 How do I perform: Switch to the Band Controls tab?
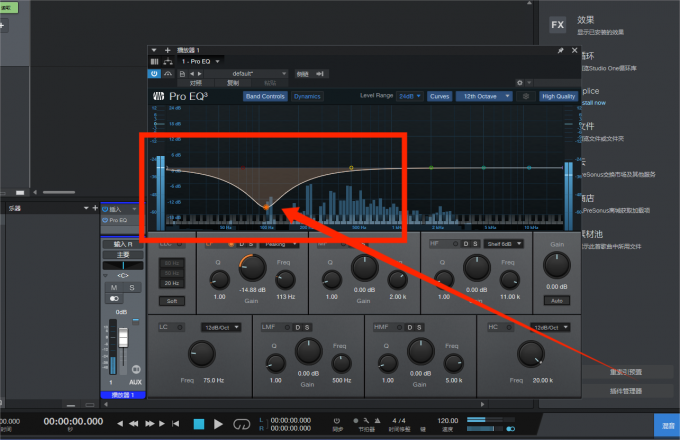pyautogui.click(x=265, y=96)
